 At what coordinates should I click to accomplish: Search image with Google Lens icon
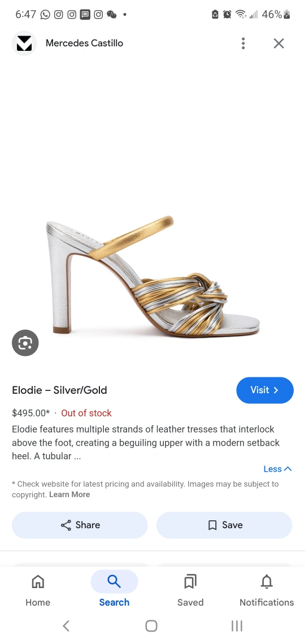[25, 342]
